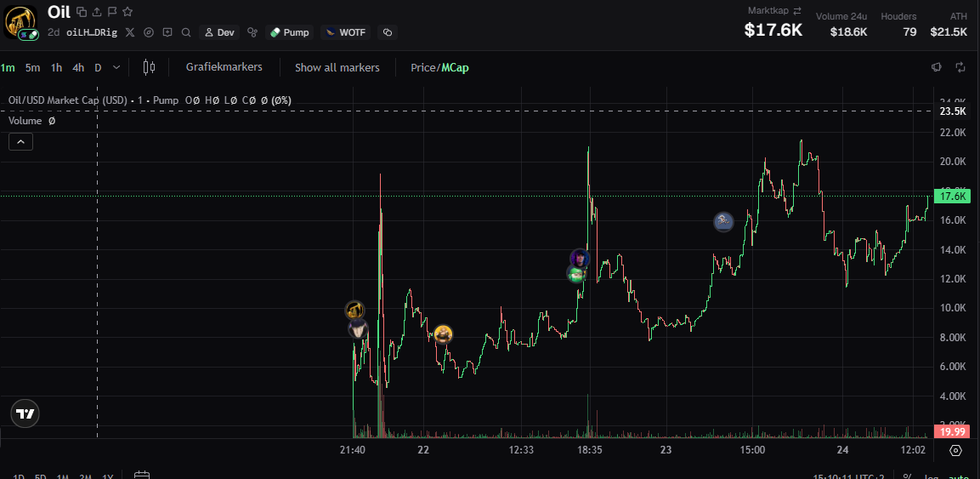Viewport: 980px width, 479px height.
Task: Click the 21:40 time axis label
Action: pyautogui.click(x=352, y=450)
